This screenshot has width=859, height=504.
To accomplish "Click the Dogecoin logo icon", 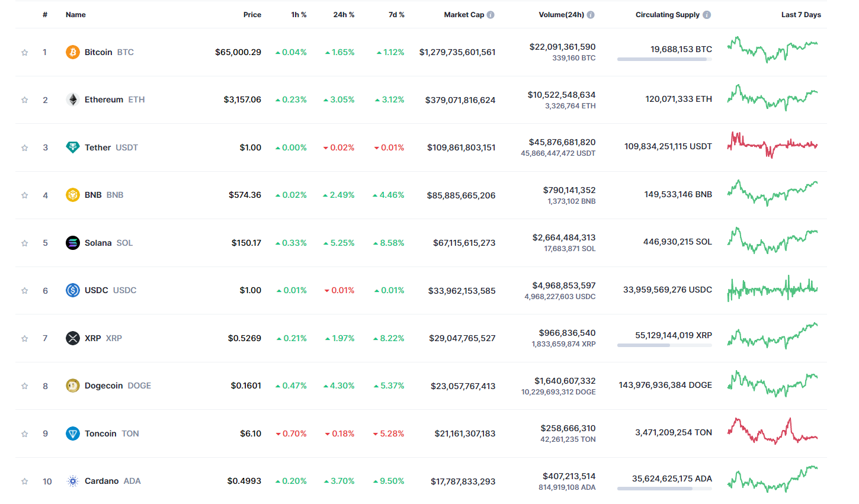I will pos(73,386).
